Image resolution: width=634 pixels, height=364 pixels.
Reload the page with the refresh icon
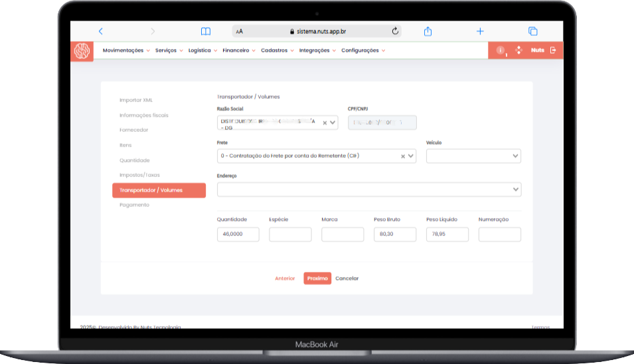pyautogui.click(x=396, y=31)
